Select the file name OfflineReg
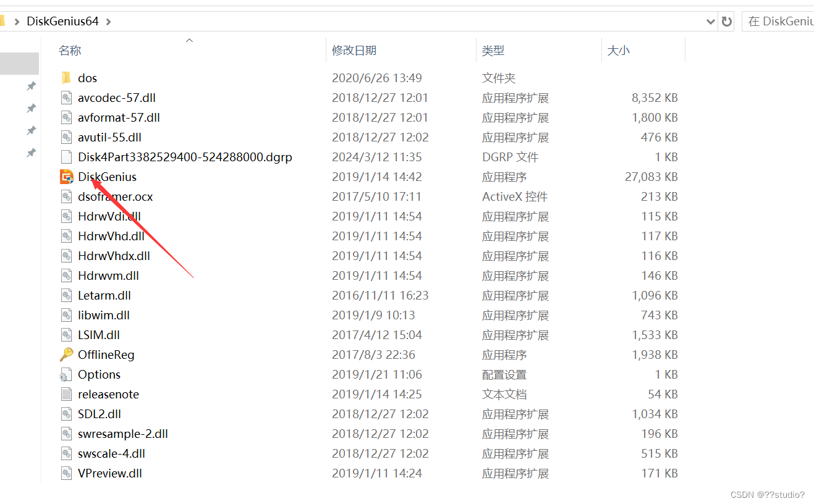Image resolution: width=814 pixels, height=504 pixels. 106,355
